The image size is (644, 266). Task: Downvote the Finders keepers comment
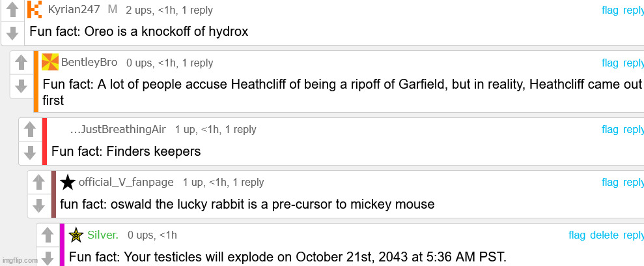tap(29, 152)
